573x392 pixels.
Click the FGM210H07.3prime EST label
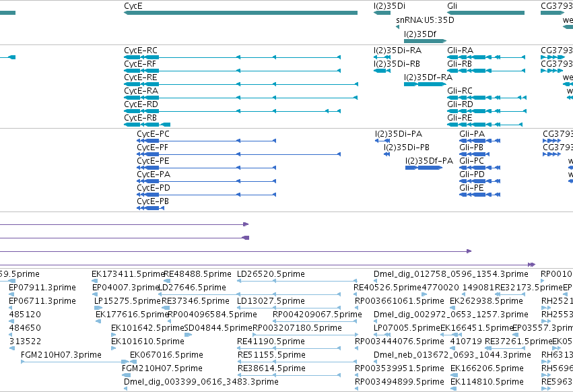pyautogui.click(x=61, y=356)
